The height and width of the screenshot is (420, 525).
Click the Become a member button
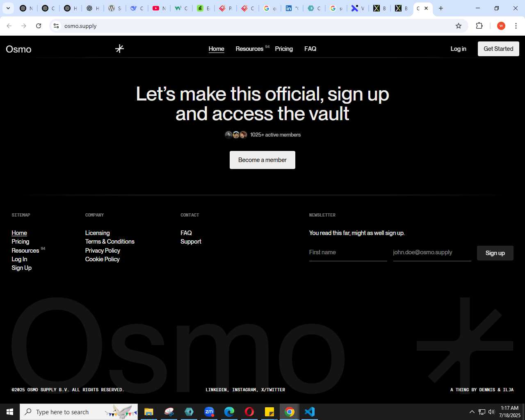coord(262,160)
